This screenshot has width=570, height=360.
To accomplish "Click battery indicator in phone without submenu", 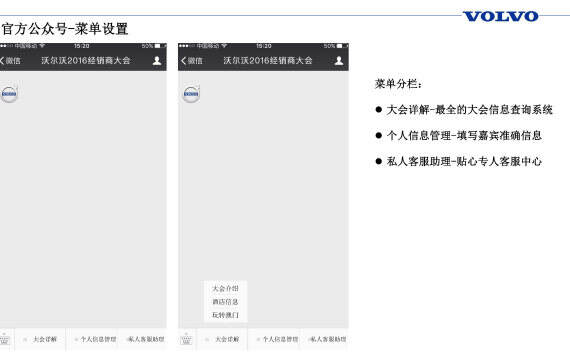I will (154, 46).
